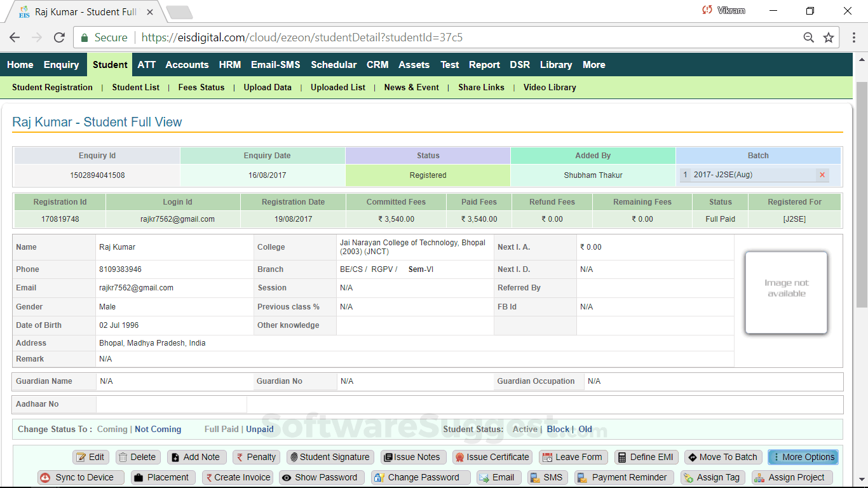Select the Student menu tab

pyautogui.click(x=110, y=65)
